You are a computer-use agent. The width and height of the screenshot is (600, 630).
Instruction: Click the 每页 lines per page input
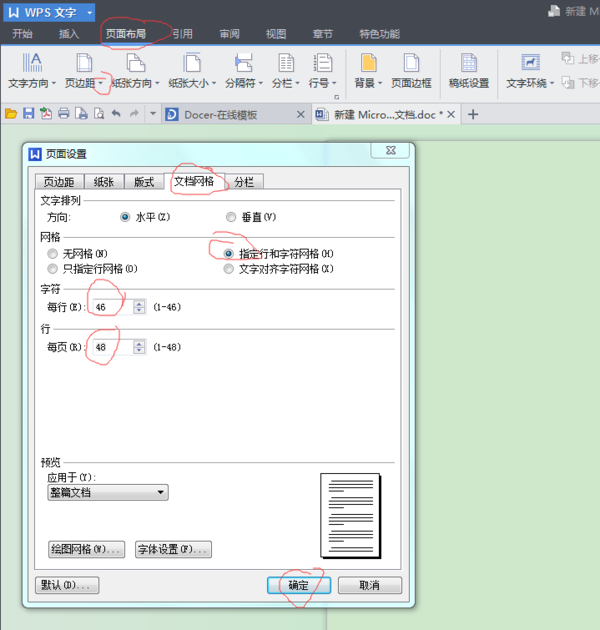click(113, 347)
